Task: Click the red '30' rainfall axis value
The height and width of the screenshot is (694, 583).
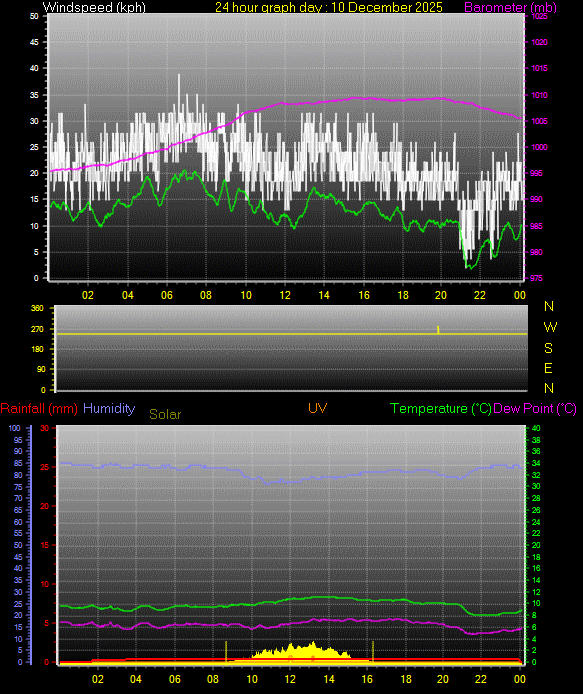Action: (x=44, y=428)
